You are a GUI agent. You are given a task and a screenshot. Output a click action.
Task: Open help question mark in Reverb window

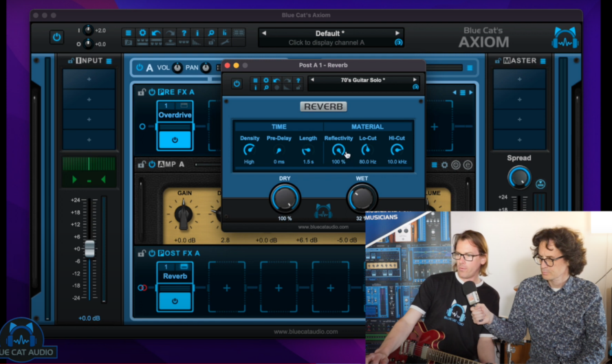pos(298,80)
